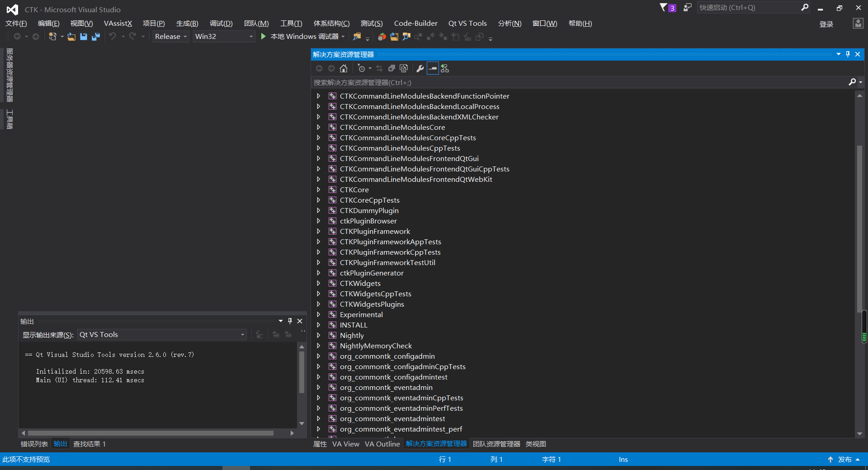The height and width of the screenshot is (470, 868).
Task: Click the New Project toolbar icon
Action: click(52, 37)
